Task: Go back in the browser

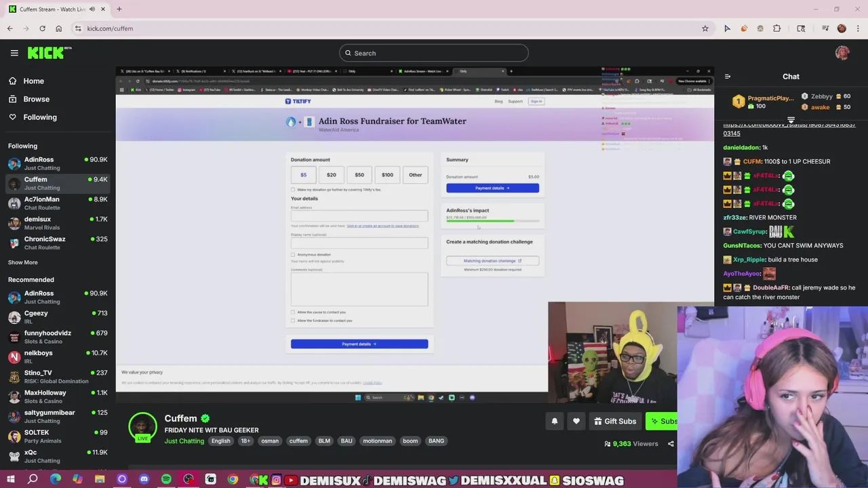Action: pyautogui.click(x=10, y=28)
